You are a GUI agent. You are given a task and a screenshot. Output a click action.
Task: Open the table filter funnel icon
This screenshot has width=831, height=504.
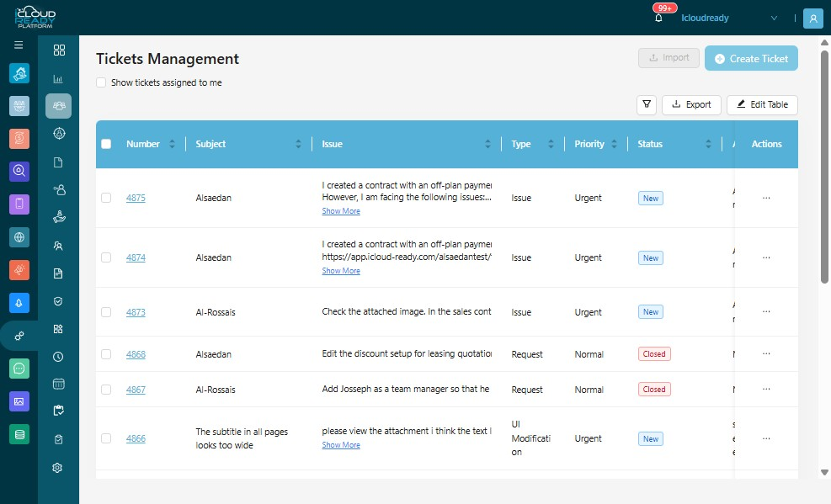point(647,104)
